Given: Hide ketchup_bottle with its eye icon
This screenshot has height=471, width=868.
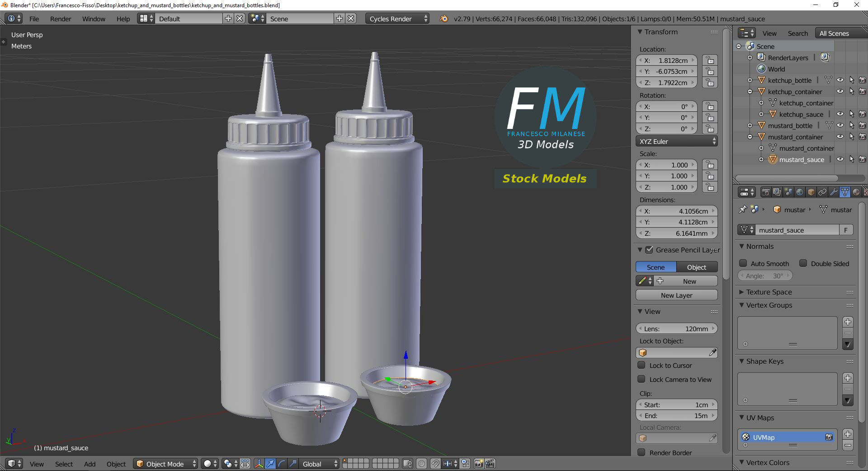Looking at the screenshot, I should coord(840,80).
